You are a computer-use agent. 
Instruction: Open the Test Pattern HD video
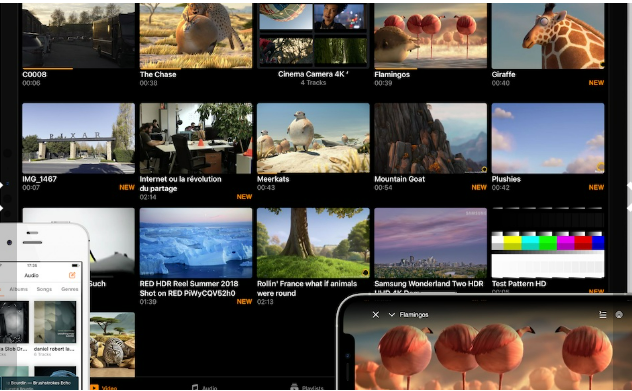(548, 243)
